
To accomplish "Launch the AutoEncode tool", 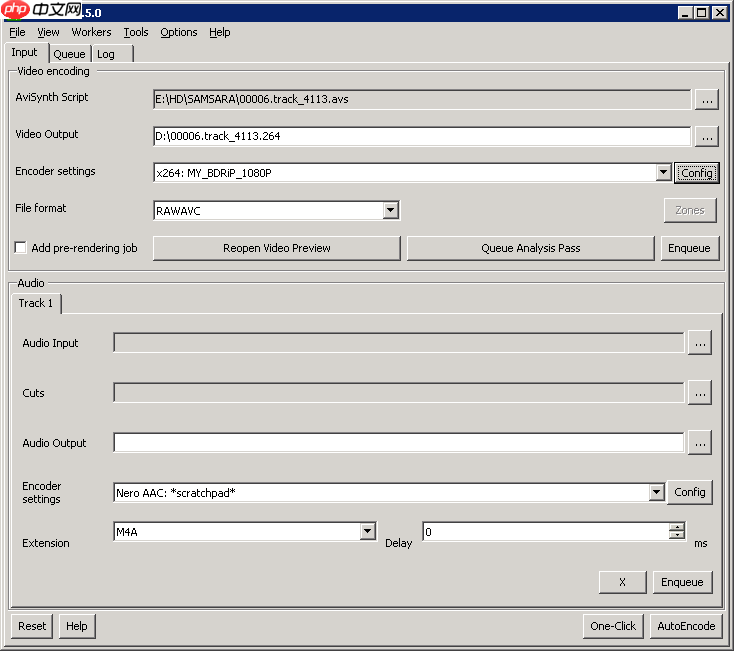I will coord(685,626).
